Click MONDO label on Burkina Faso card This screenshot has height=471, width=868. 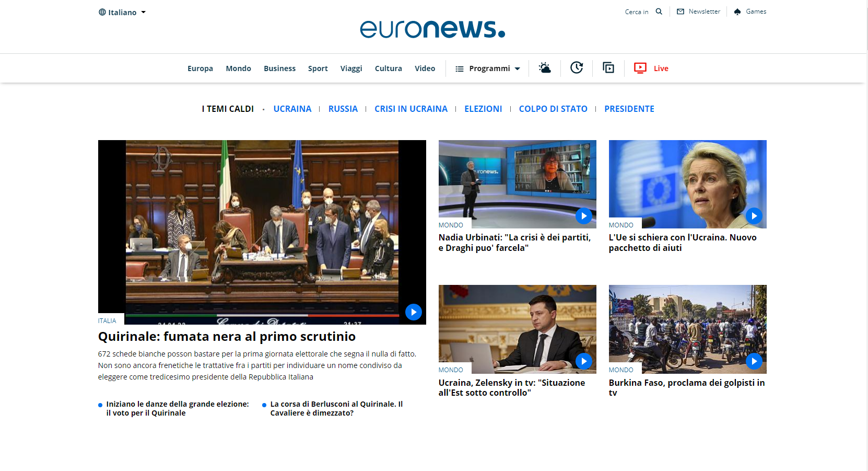pyautogui.click(x=621, y=370)
